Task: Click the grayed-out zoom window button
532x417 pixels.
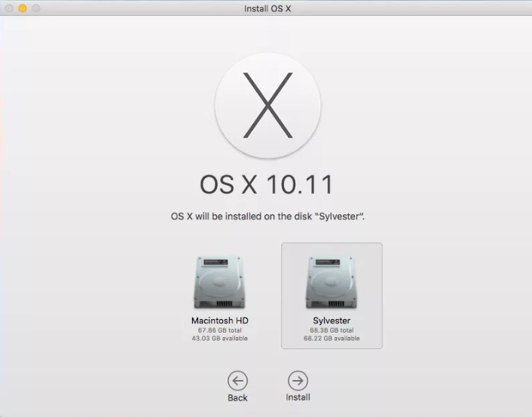Action: 36,8
